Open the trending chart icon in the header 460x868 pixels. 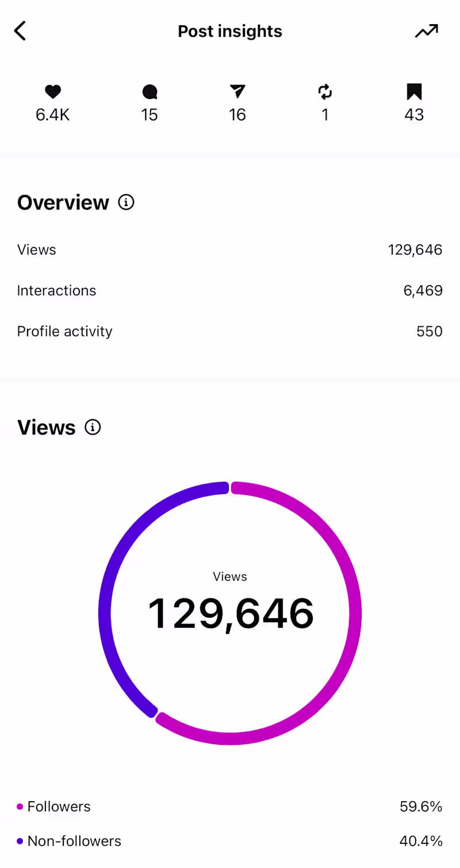(x=426, y=31)
